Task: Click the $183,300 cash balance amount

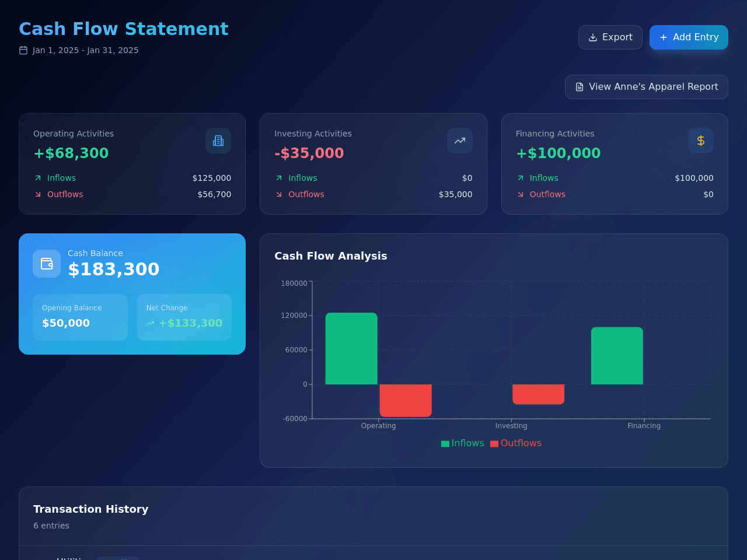Action: pos(114,269)
